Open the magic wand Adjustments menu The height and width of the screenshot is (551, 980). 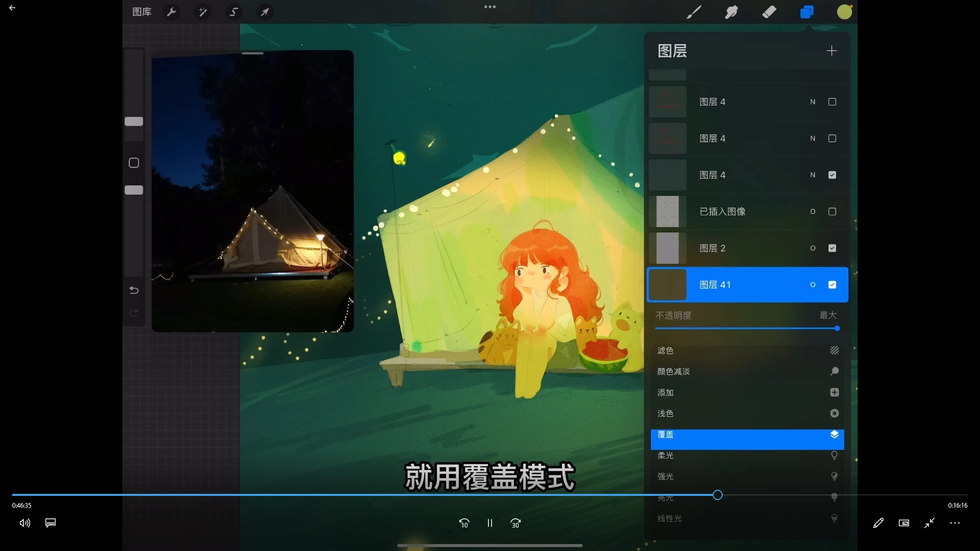tap(203, 12)
